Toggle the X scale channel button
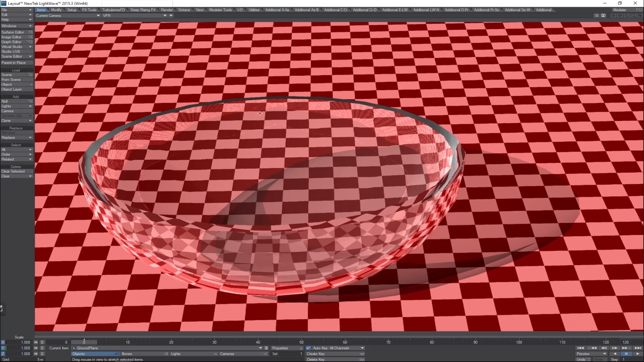644x362 pixels. point(3,342)
